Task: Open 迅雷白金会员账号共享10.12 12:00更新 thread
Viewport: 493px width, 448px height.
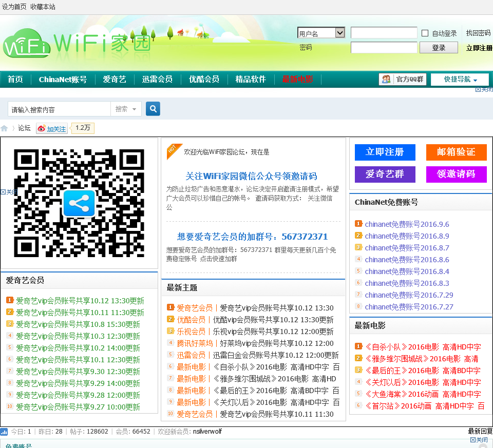Action: coord(275,355)
